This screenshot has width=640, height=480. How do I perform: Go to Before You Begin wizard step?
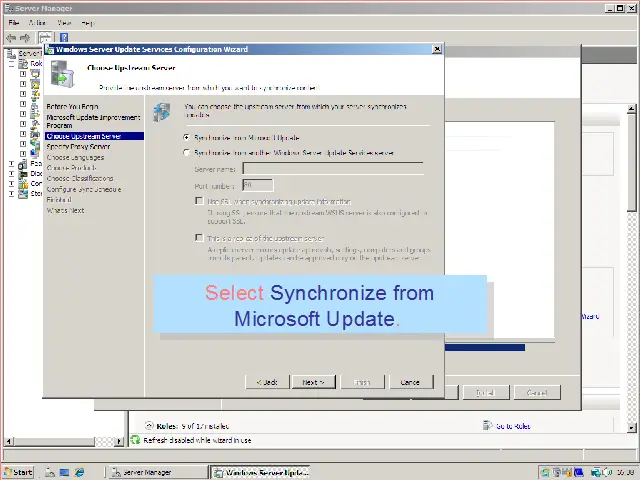click(72, 107)
